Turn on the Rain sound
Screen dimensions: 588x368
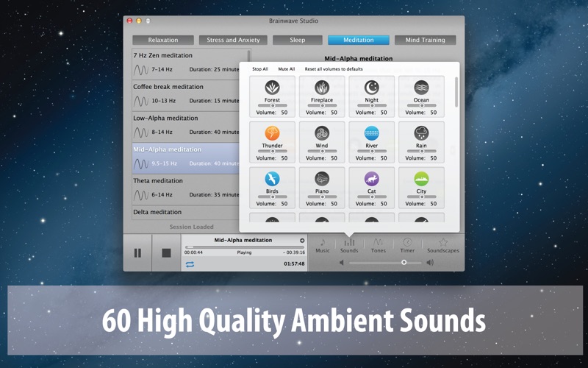421,133
